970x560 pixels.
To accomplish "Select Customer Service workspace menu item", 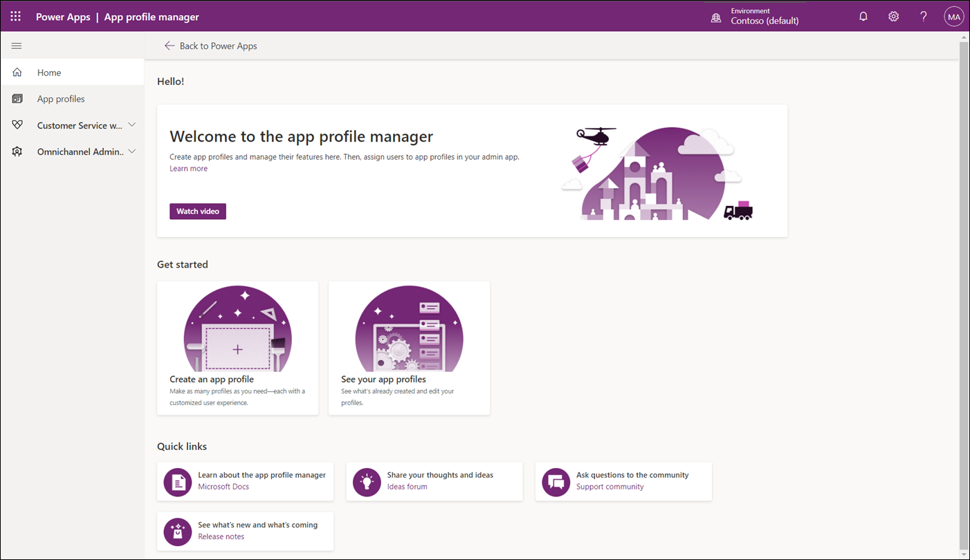I will [72, 125].
